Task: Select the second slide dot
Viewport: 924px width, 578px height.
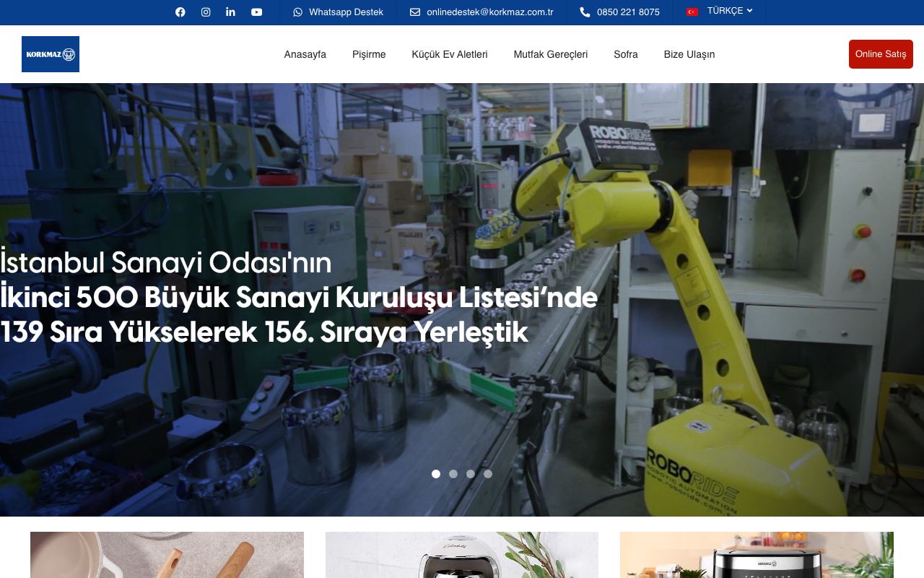Action: point(453,474)
